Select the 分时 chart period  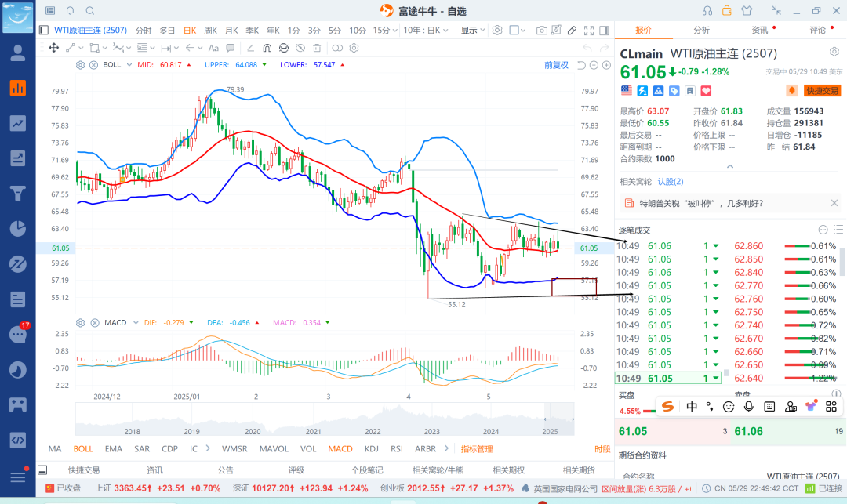144,31
